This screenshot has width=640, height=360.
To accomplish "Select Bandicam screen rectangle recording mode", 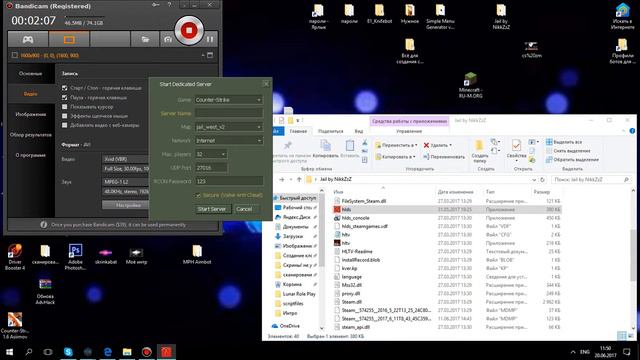I will pyautogui.click(x=69, y=39).
